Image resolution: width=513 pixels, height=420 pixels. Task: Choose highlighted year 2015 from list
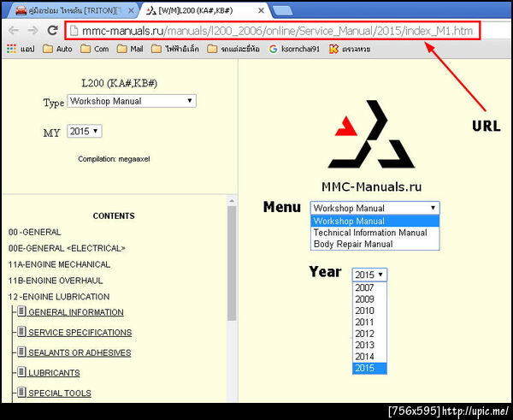coord(369,368)
